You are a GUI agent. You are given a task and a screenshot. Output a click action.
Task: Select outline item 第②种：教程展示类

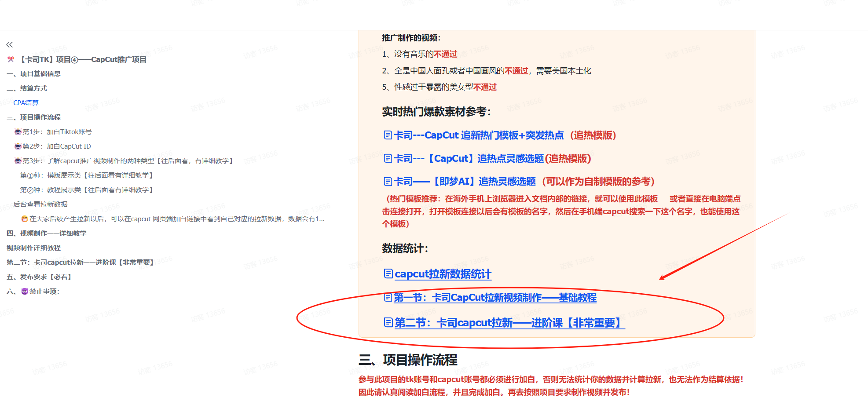(x=87, y=190)
